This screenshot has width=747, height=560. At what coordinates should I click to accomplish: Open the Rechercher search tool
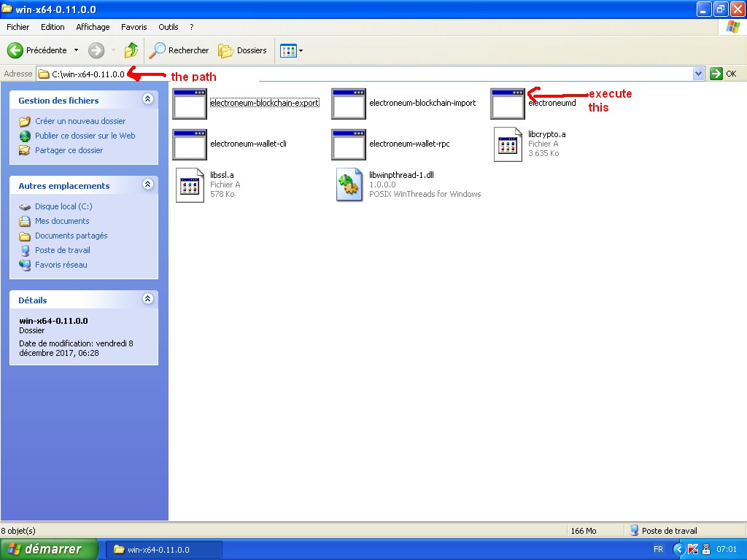click(179, 50)
